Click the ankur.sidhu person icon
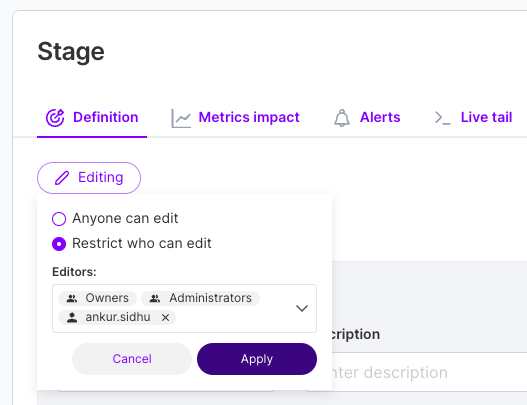The image size is (527, 405). point(72,317)
